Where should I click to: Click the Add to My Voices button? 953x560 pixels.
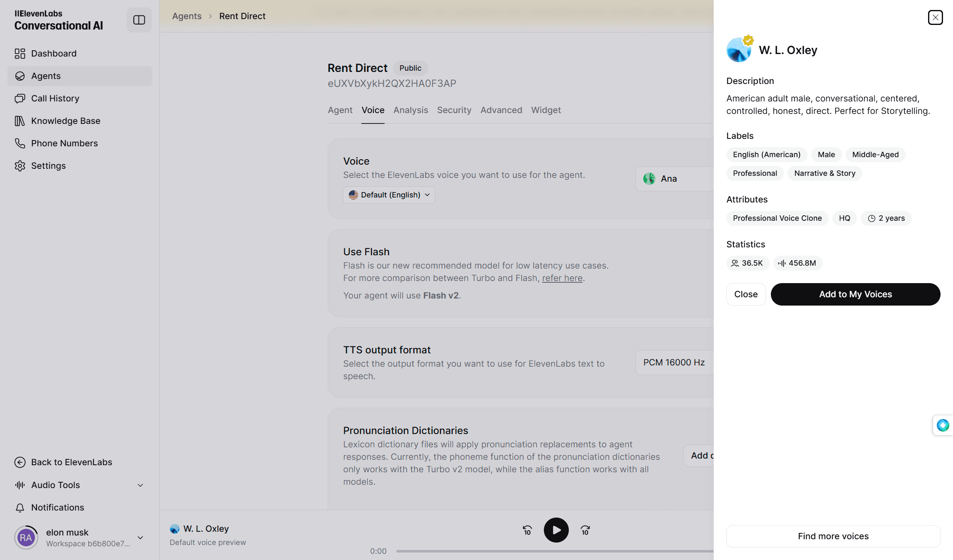855,294
